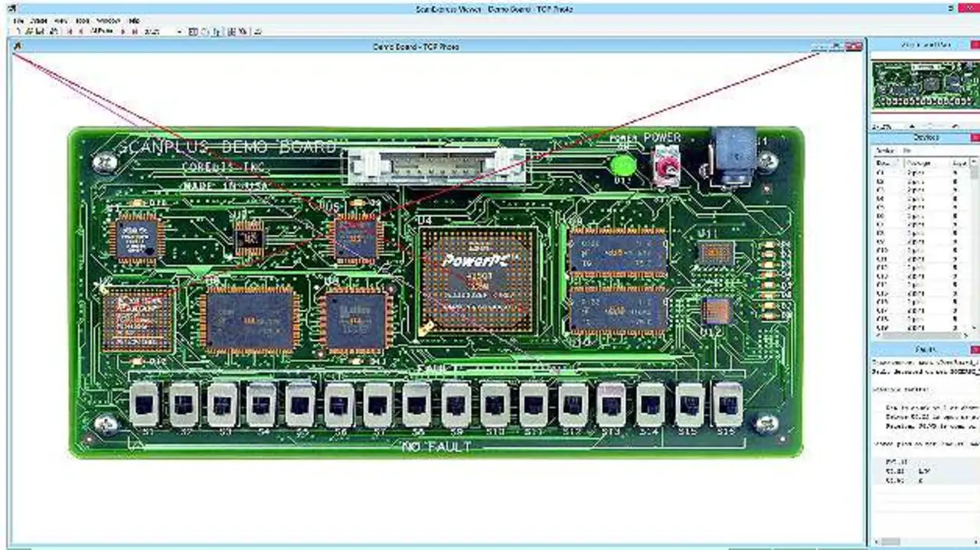Click the application icon in the title bar
980x550 pixels.
pyautogui.click(x=11, y=8)
